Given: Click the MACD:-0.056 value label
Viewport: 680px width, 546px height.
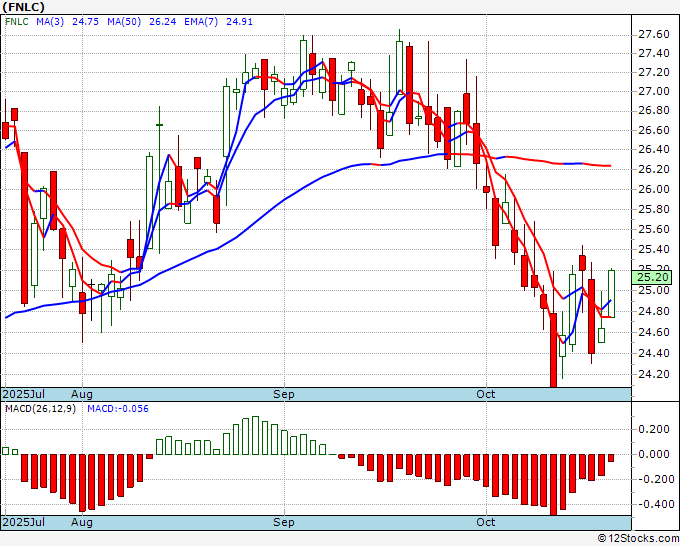Looking at the screenshot, I should pyautogui.click(x=118, y=409).
